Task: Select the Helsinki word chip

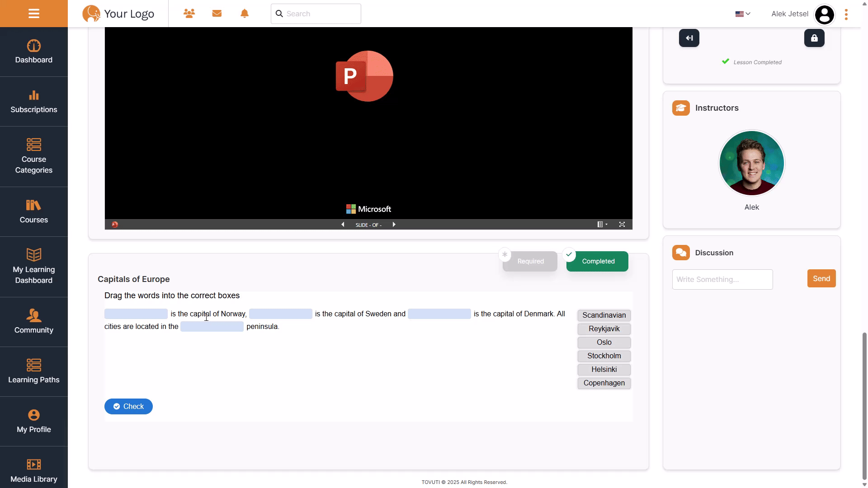Action: [x=604, y=369]
